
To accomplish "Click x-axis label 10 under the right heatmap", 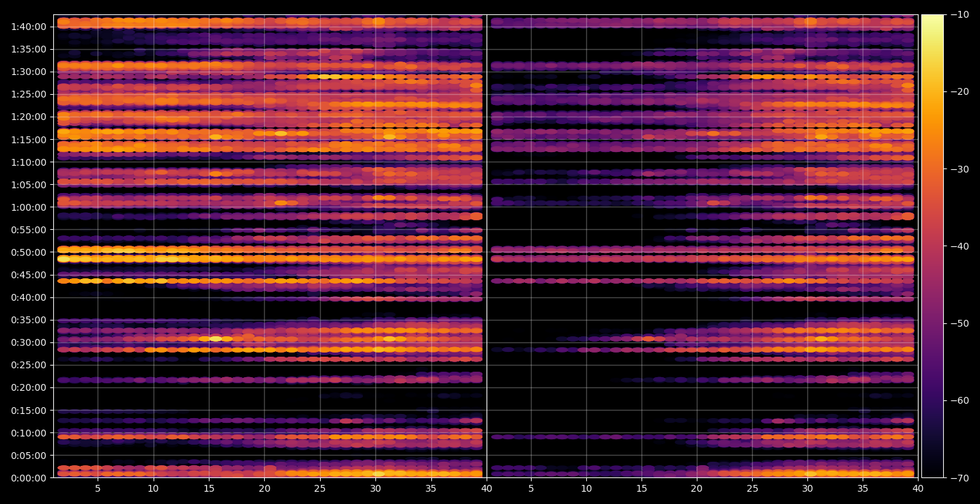I will pyautogui.click(x=586, y=488).
